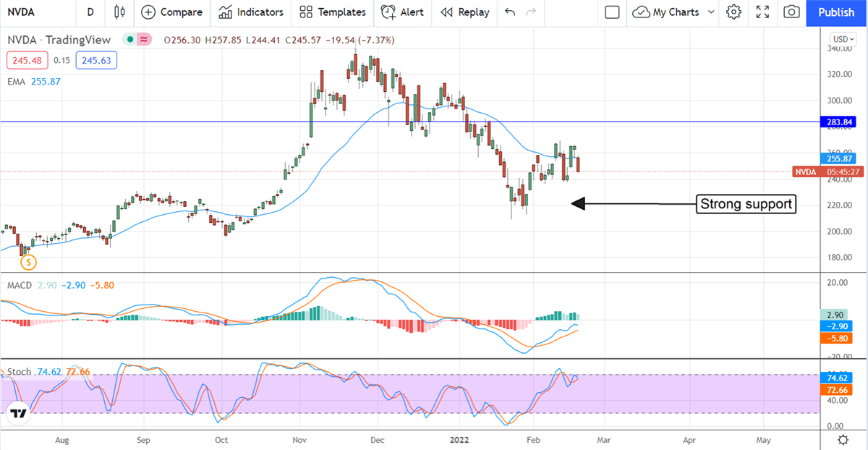Open the Indicators panel
This screenshot has height=450, width=868.
(x=251, y=12)
